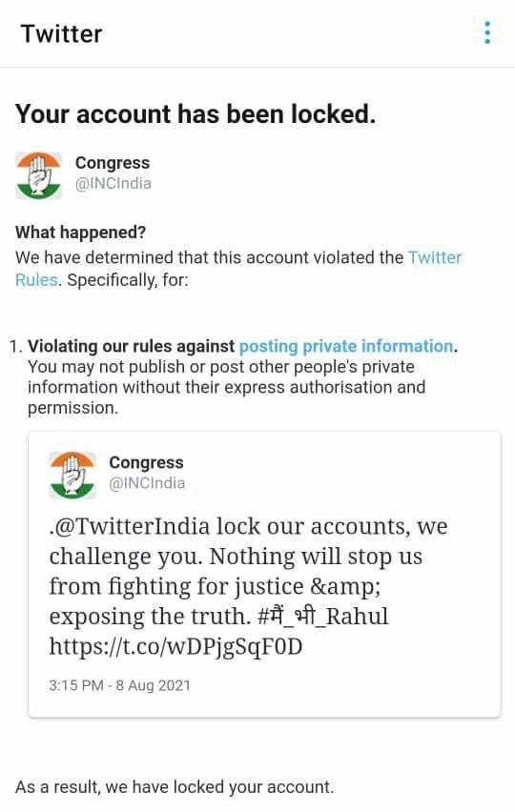Click the 'Your account has been locked' heading
This screenshot has width=515, height=812.
(x=196, y=113)
